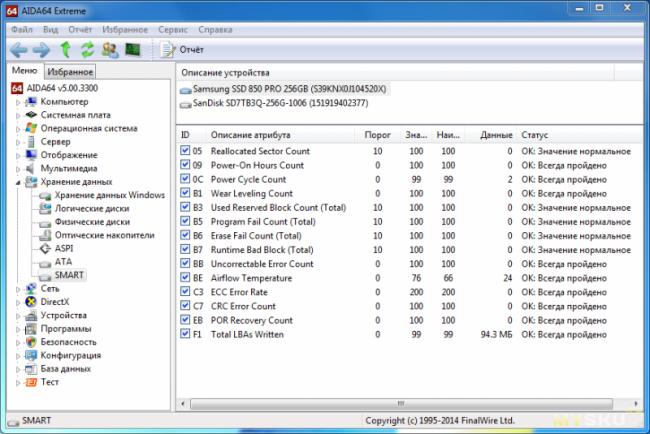Refresh the page with the green arrows icon
This screenshot has width=650, height=434.
87,50
